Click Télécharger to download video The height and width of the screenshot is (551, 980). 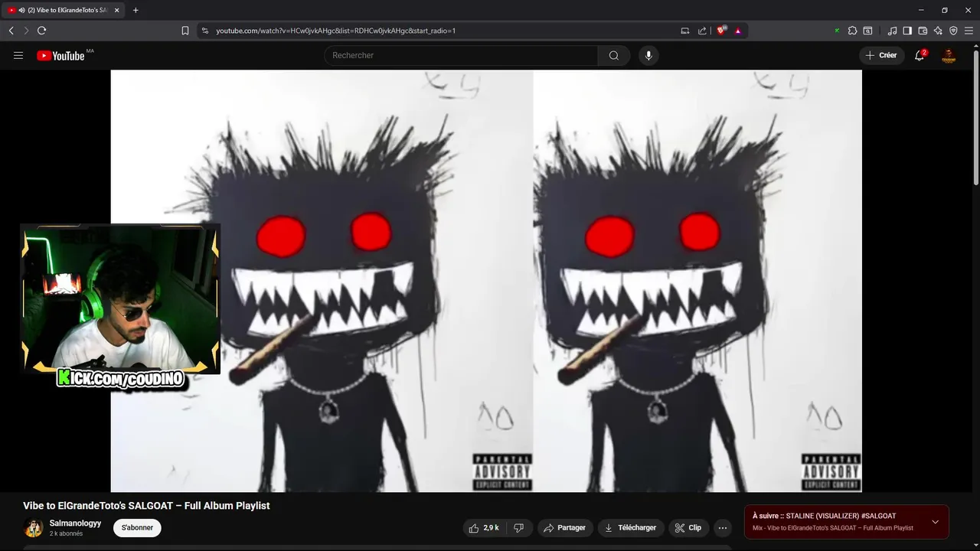click(630, 527)
